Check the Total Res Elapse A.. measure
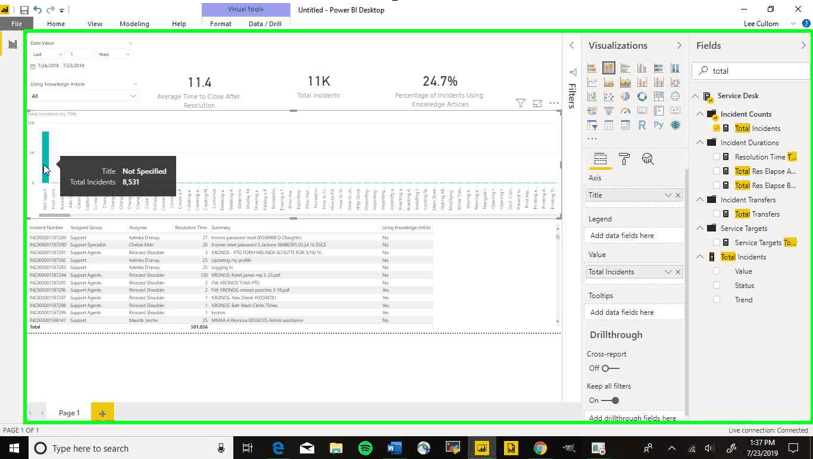 (x=717, y=171)
